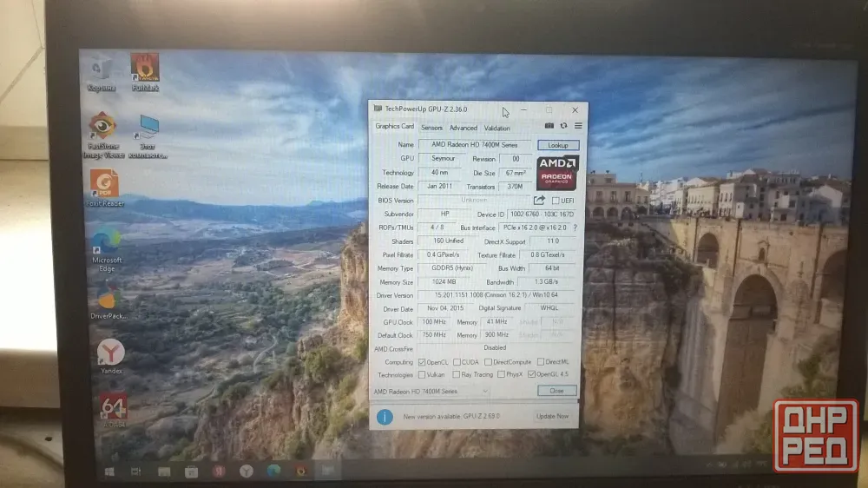Launch the FurMark desktop shortcut
The image size is (868, 488).
pos(145,72)
